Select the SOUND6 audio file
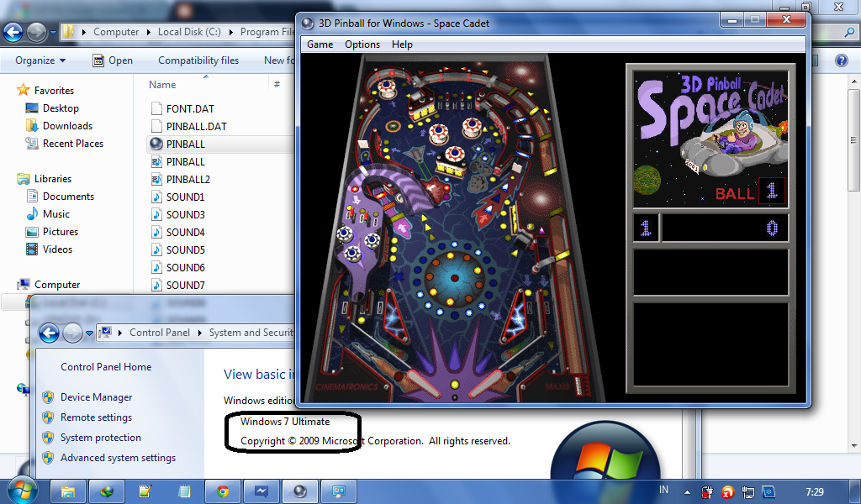861x504 pixels. (185, 267)
